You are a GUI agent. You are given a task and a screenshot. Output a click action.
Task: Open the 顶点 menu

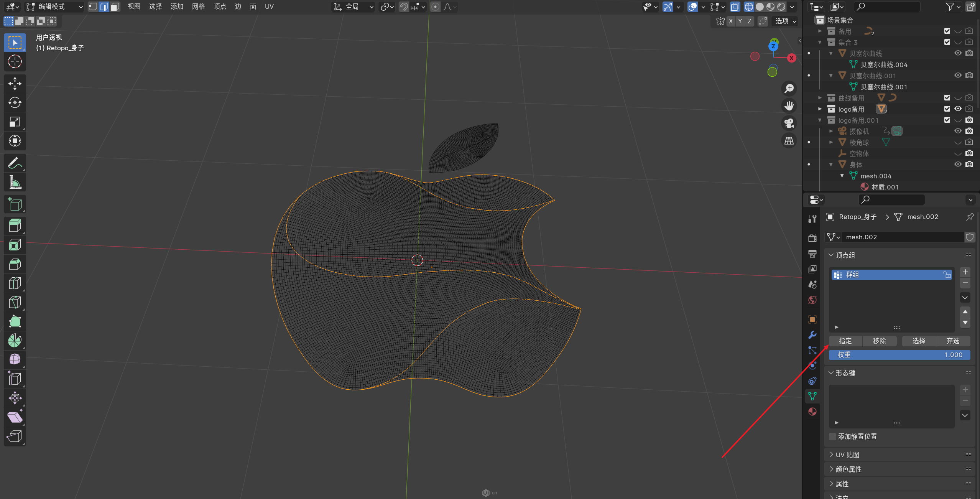pyautogui.click(x=220, y=7)
